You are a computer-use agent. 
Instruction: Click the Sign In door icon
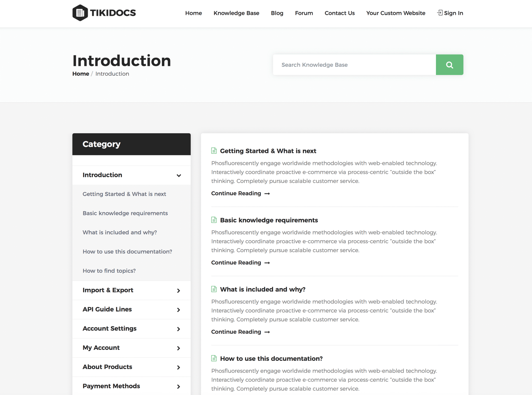pos(440,13)
